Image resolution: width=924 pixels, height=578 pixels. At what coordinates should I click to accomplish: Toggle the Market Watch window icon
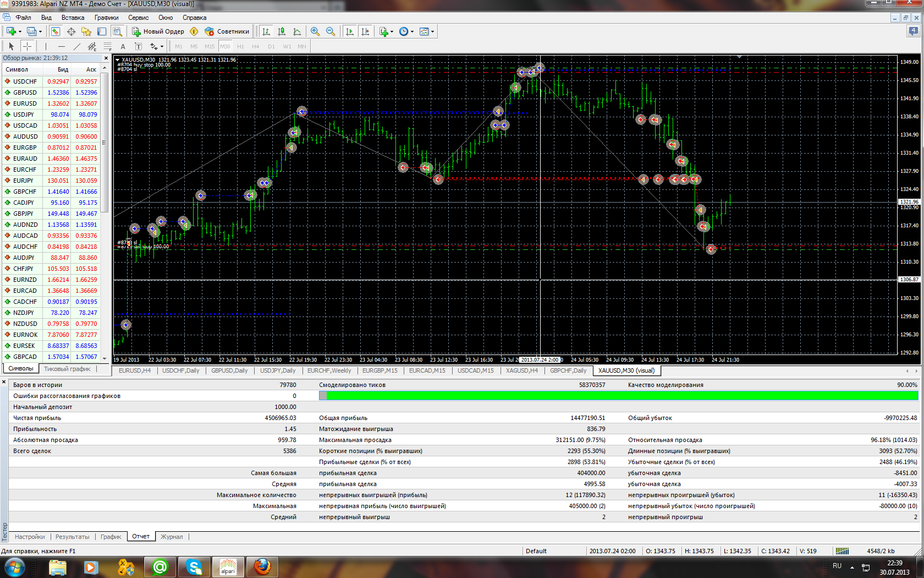[56, 31]
